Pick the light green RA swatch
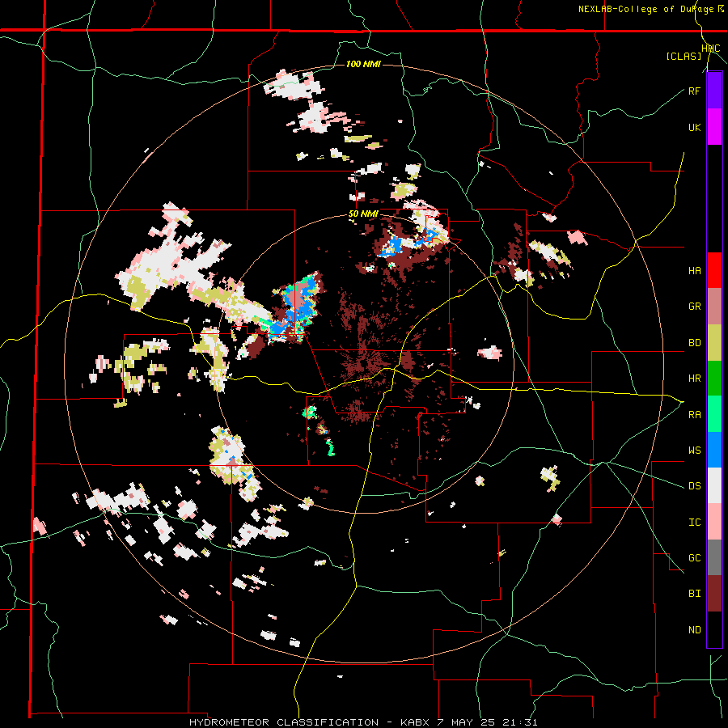The height and width of the screenshot is (728, 728). point(714,414)
